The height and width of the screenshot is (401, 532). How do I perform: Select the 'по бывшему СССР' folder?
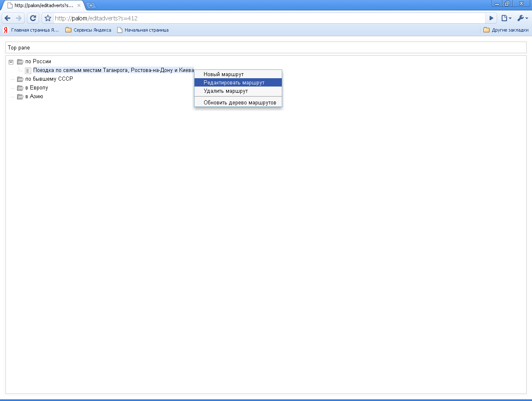tap(49, 79)
